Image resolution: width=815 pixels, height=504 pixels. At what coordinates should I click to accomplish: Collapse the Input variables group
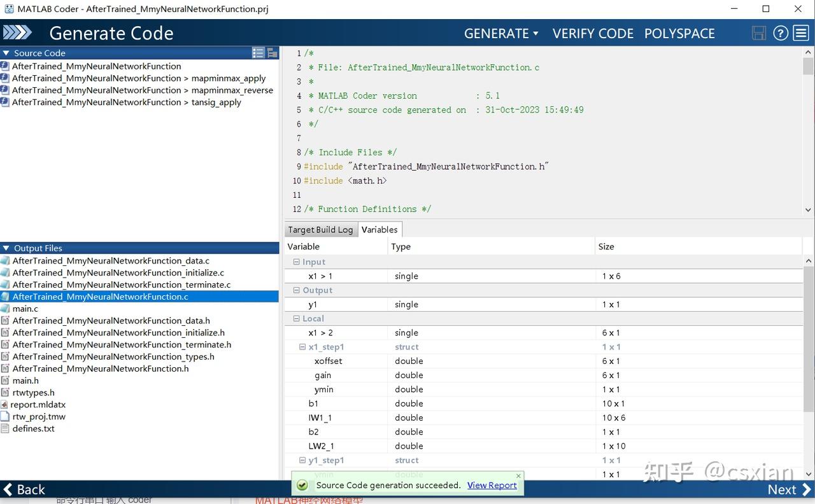(x=296, y=262)
